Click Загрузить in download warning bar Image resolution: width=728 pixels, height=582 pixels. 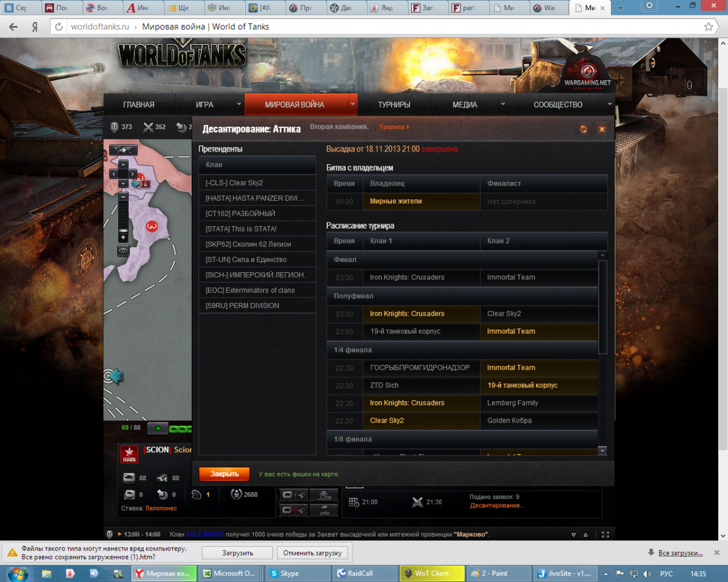237,553
